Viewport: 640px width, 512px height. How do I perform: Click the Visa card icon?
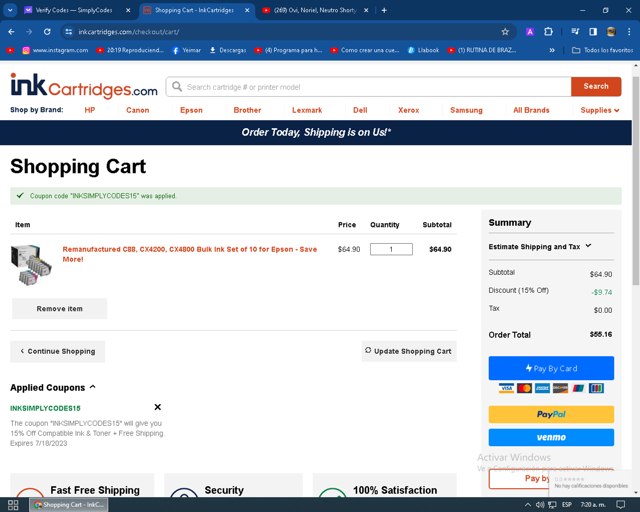coord(506,388)
